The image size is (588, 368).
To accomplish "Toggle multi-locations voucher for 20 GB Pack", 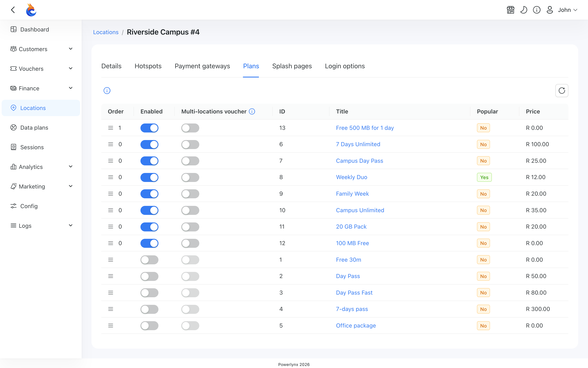I will click(190, 227).
